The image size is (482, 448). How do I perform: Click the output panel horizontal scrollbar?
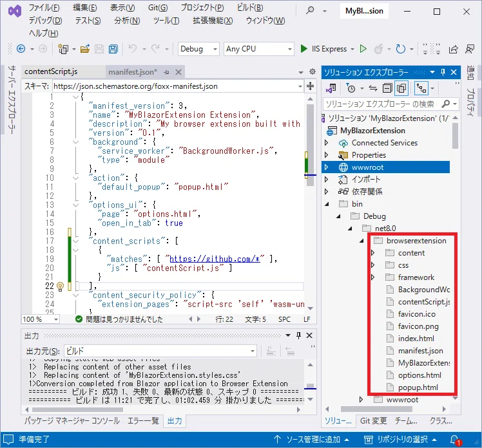click(x=77, y=409)
